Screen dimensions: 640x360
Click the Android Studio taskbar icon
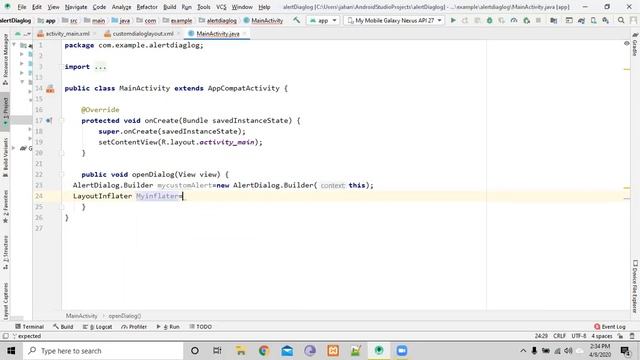(x=379, y=351)
